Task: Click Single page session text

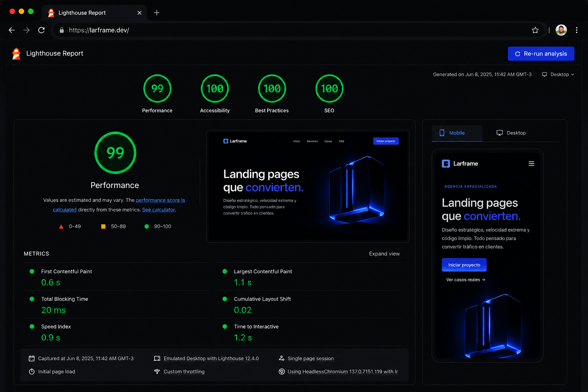Action: click(x=311, y=359)
